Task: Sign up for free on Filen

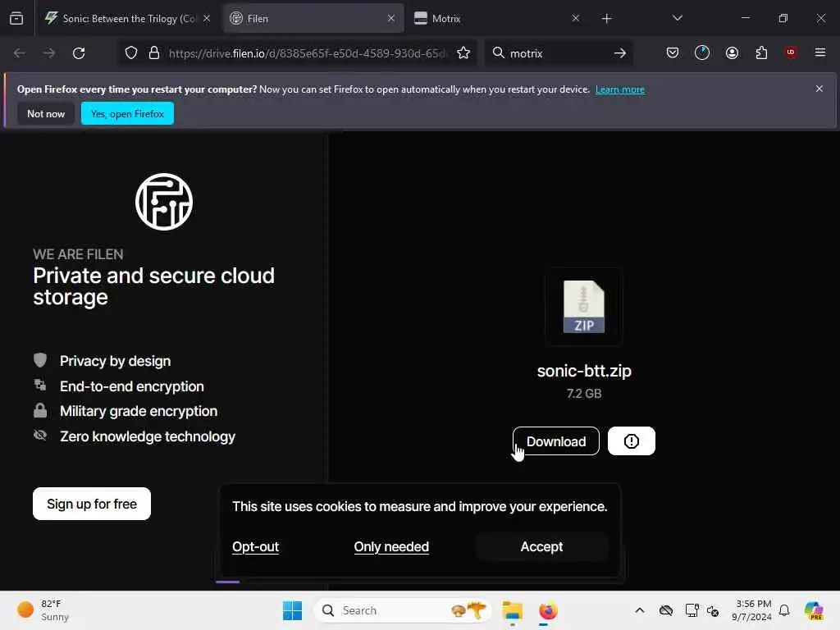Action: 92,504
